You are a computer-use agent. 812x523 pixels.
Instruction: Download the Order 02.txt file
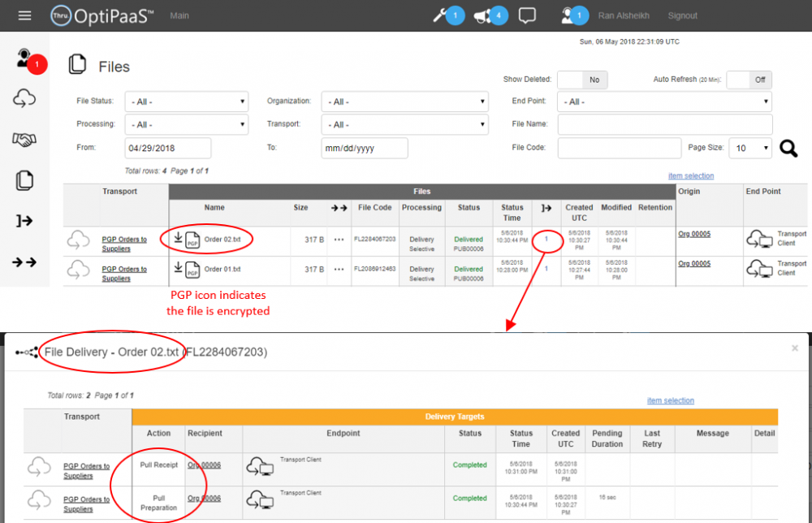[178, 238]
